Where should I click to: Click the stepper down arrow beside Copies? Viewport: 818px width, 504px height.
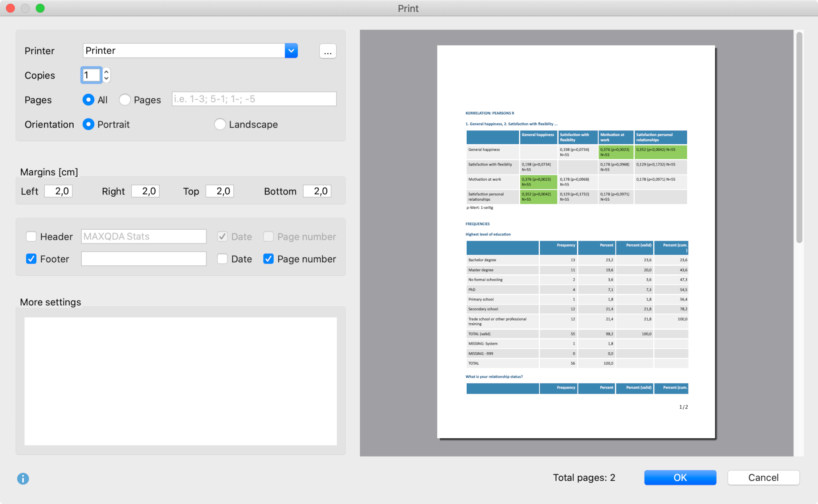click(x=106, y=78)
